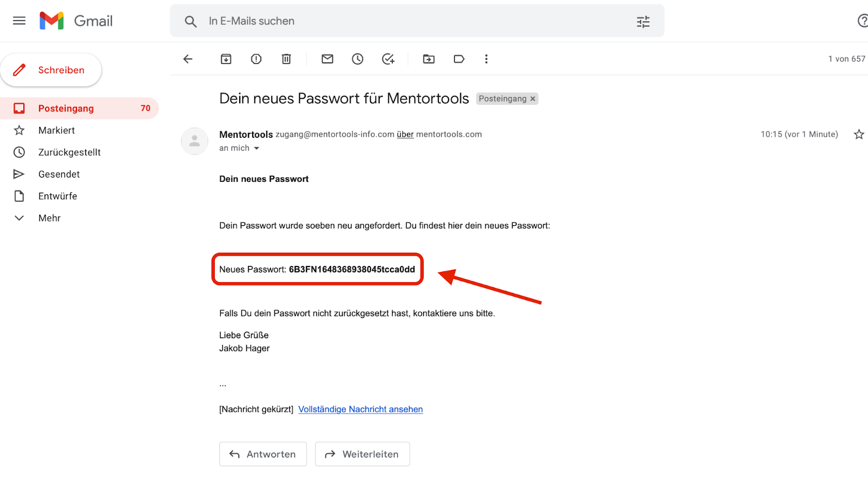The width and height of the screenshot is (868, 477).
Task: Delete email with trash icon
Action: [x=286, y=59]
